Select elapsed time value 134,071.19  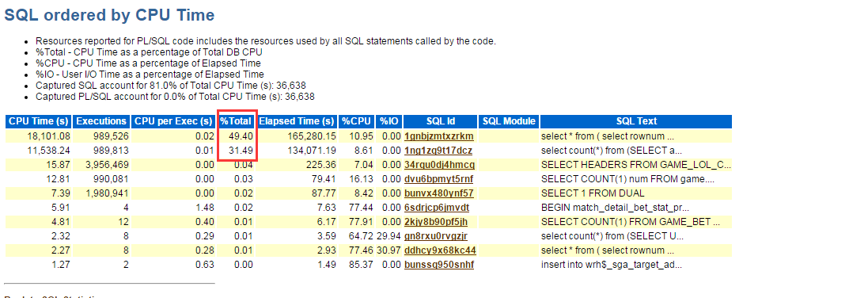tap(313, 151)
